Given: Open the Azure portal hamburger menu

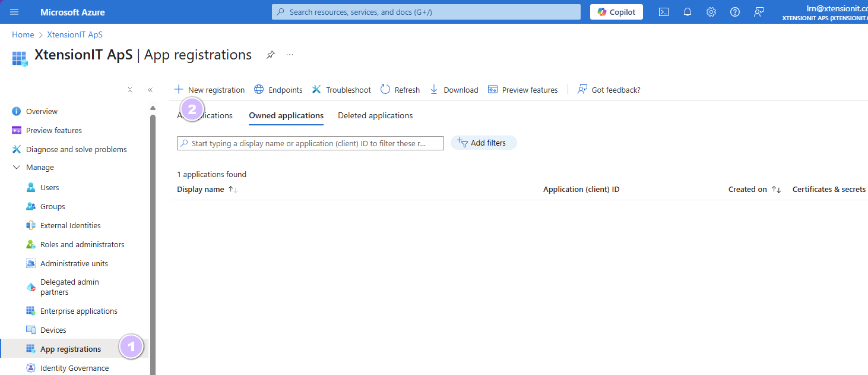Looking at the screenshot, I should pyautogui.click(x=14, y=12).
